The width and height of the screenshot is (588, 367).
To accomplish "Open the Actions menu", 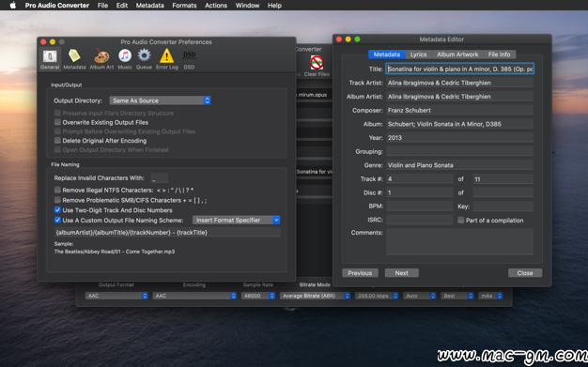I will (x=216, y=6).
